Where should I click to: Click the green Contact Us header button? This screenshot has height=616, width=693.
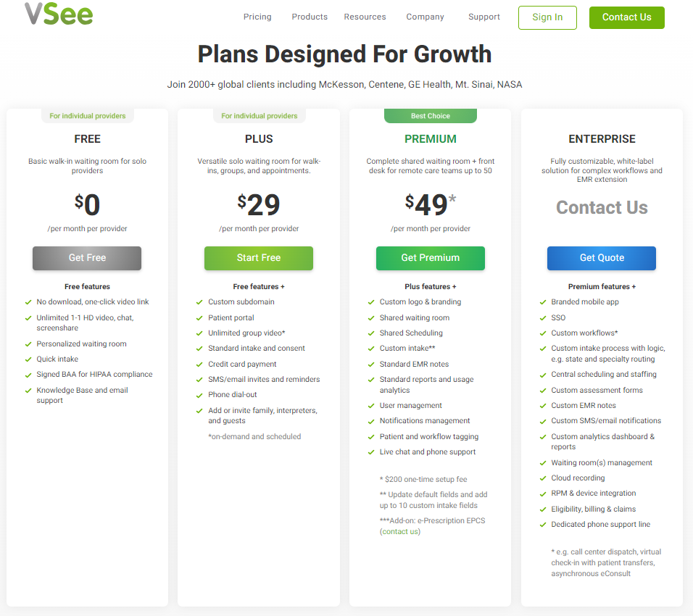[627, 17]
